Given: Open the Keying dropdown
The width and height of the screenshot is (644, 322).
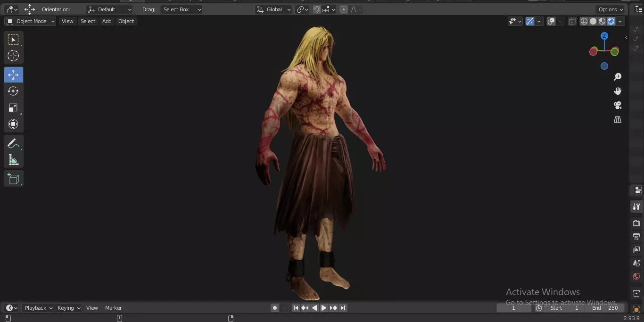Looking at the screenshot, I should tap(69, 308).
